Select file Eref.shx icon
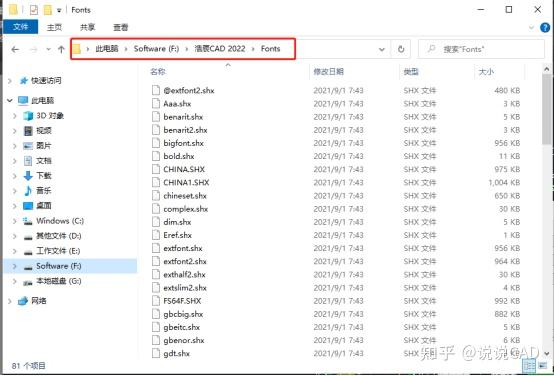The height and width of the screenshot is (376, 554). pos(156,235)
